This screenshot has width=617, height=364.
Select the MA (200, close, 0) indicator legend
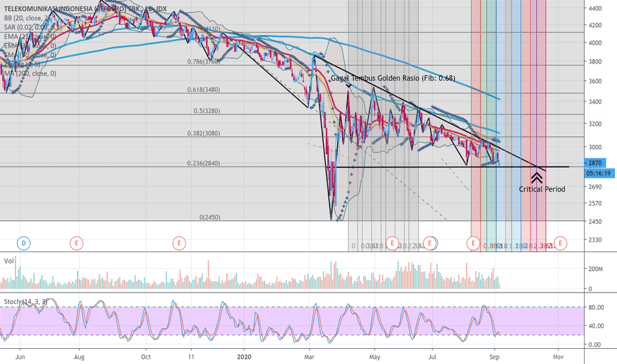30,73
